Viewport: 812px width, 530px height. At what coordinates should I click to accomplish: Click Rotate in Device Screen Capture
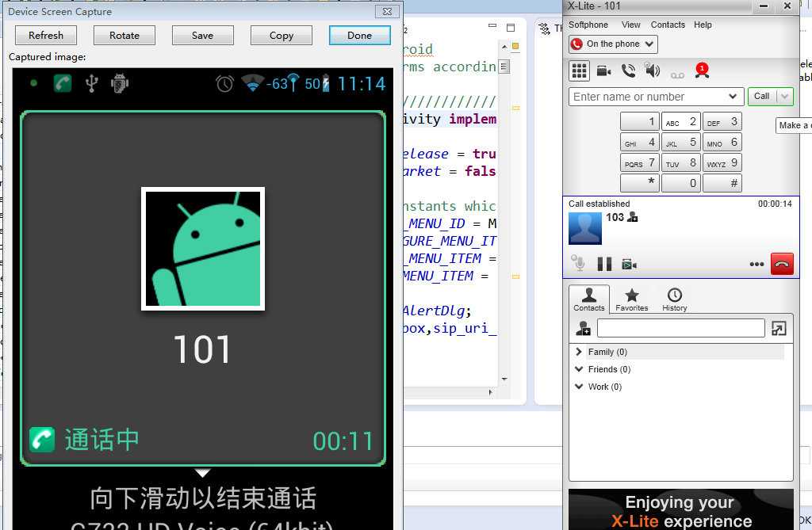pyautogui.click(x=124, y=35)
